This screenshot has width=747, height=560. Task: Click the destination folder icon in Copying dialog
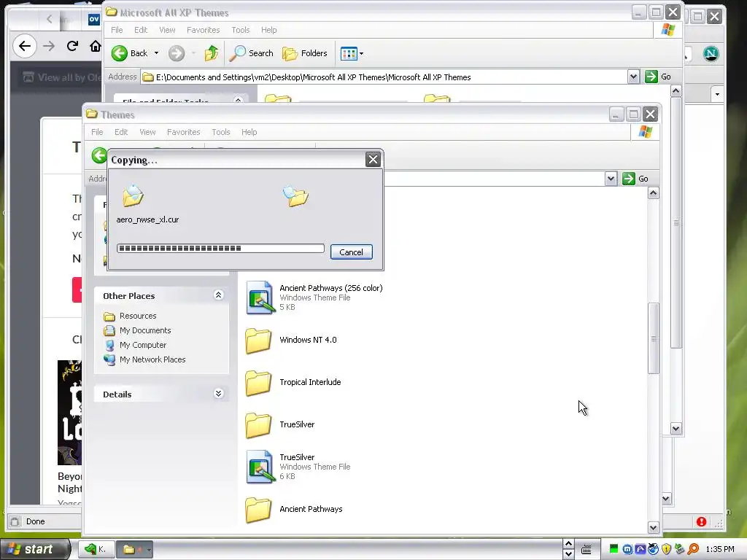tap(296, 195)
